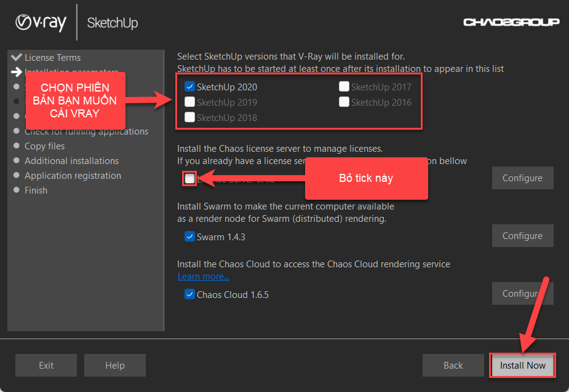Open Configure for Swarm 1.4.3
The image size is (569, 392).
[x=522, y=236]
